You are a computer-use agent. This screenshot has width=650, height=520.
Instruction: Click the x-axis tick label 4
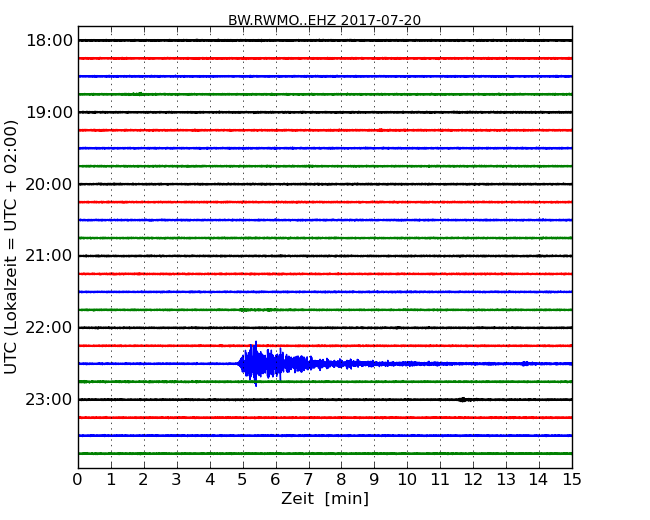(x=210, y=480)
